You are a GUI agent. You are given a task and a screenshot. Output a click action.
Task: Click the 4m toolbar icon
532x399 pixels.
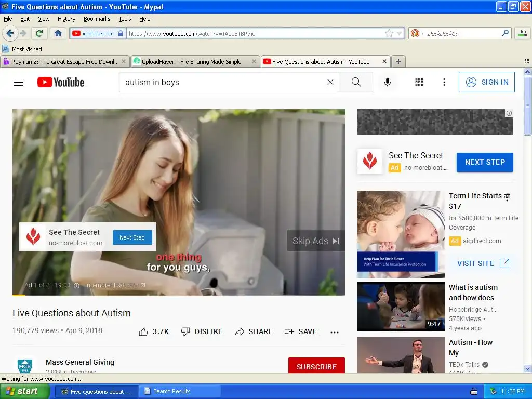pos(523,33)
